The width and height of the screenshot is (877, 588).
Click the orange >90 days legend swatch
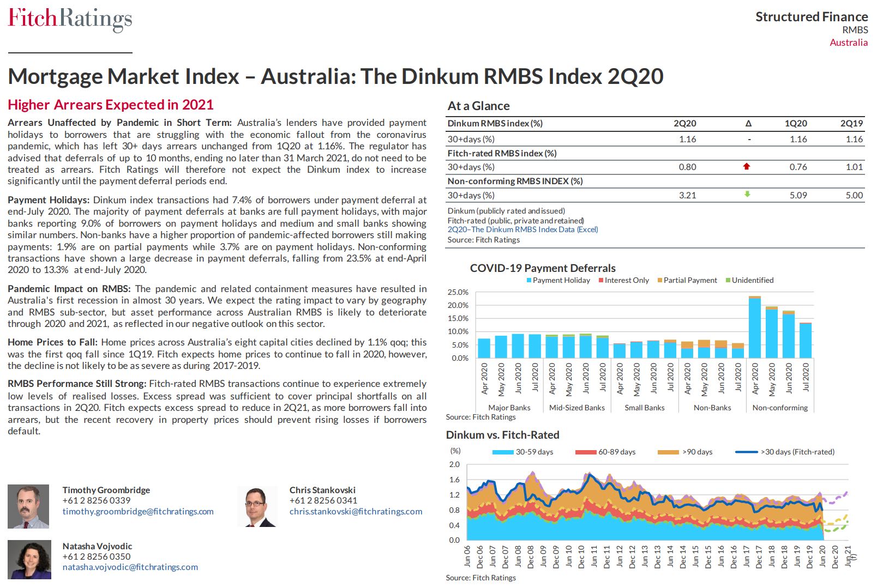[x=668, y=452]
